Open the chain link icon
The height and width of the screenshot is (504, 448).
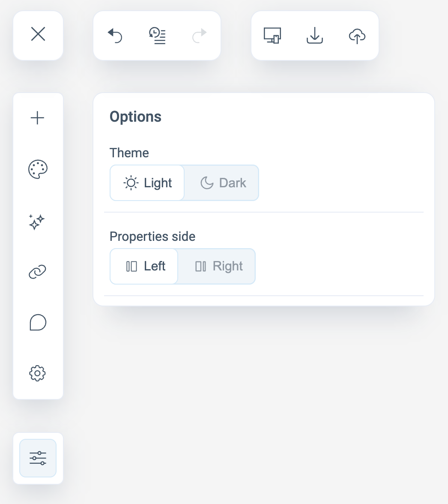[x=38, y=272]
